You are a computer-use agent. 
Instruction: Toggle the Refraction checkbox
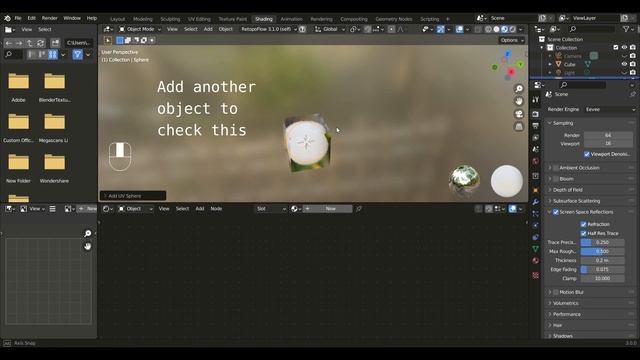583,224
